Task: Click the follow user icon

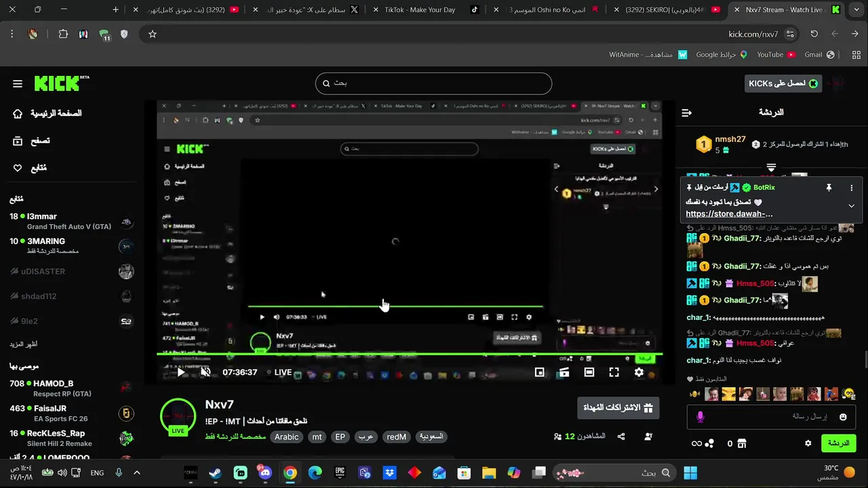Action: pyautogui.click(x=648, y=436)
